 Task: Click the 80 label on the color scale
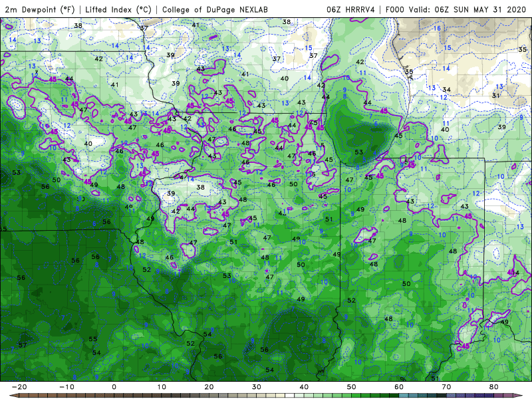(x=494, y=387)
